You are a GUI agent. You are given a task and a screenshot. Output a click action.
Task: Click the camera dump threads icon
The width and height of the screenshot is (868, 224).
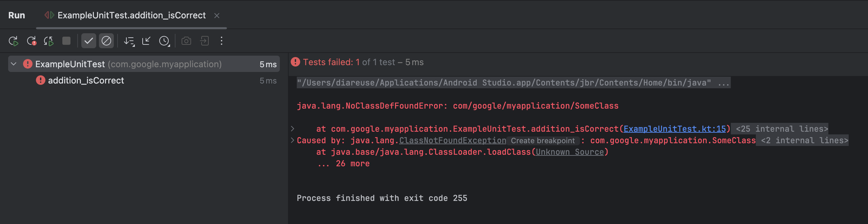point(186,41)
